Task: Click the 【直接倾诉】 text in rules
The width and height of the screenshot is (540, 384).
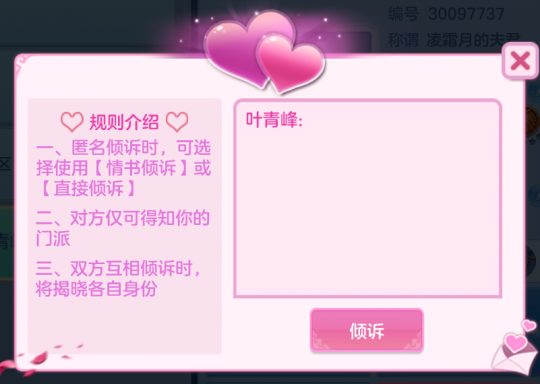Action: [x=88, y=188]
